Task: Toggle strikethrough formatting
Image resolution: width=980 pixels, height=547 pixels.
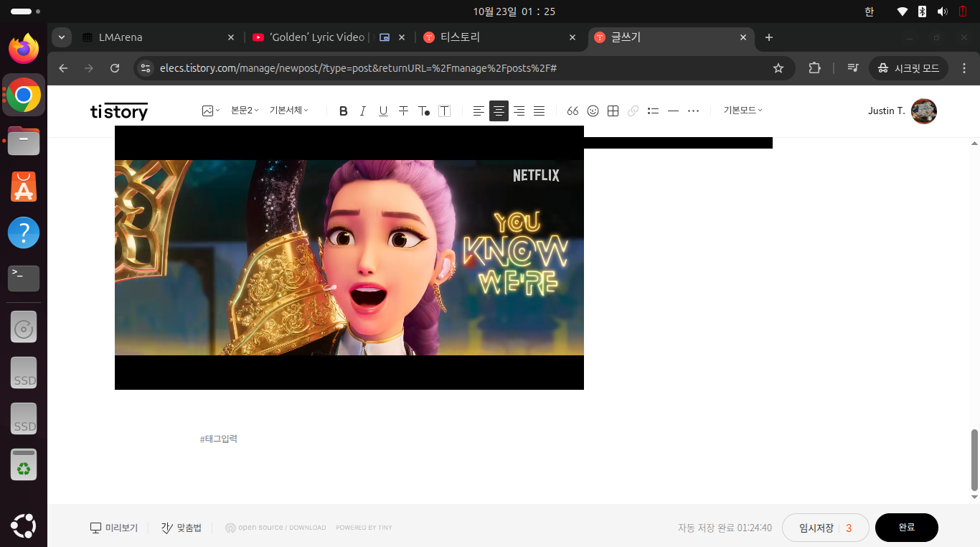Action: click(403, 111)
